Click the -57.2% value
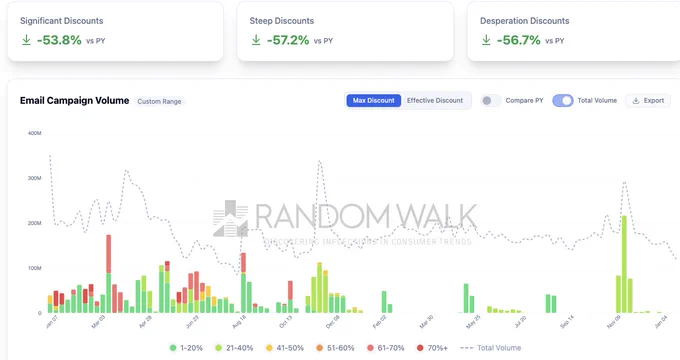The width and height of the screenshot is (680, 360). pyautogui.click(x=288, y=40)
